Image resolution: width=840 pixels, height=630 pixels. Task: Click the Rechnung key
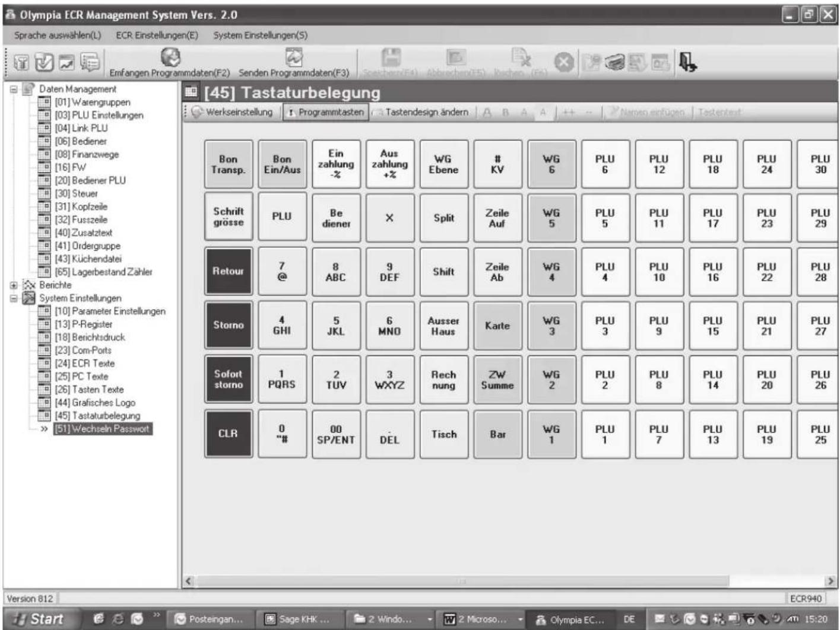tap(443, 380)
